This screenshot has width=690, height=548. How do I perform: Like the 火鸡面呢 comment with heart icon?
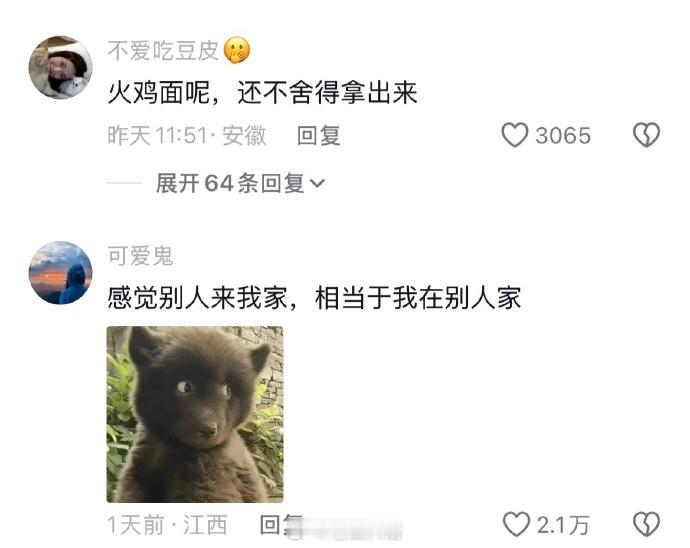[x=514, y=135]
